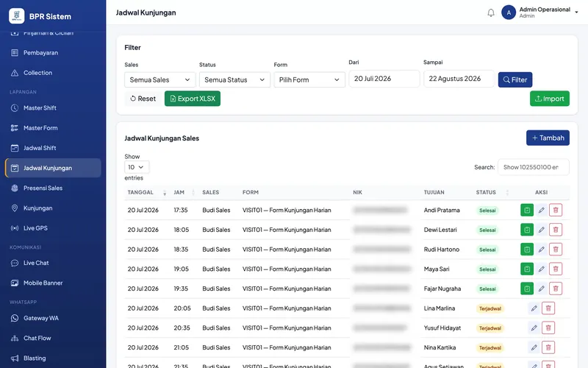This screenshot has width=588, height=368.
Task: Open Live Chat page
Action: 53,263
